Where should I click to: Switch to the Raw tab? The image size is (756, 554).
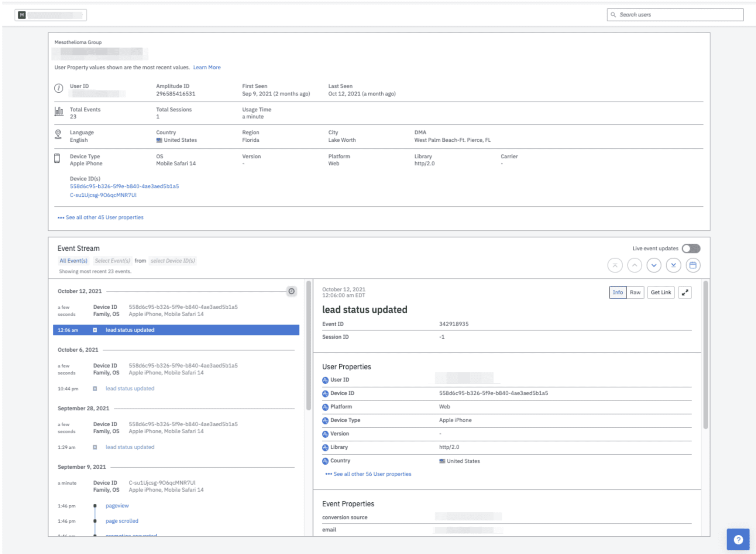[635, 292]
